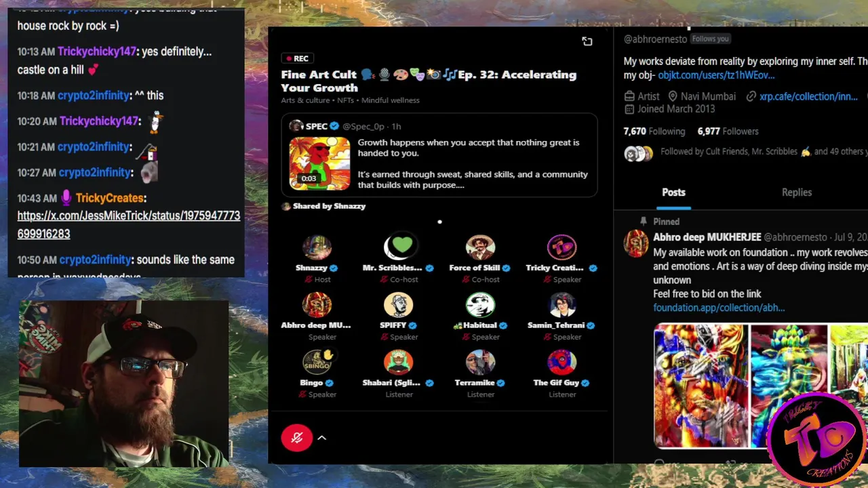View the 6,977 Followers list
Image resolution: width=868 pixels, height=488 pixels.
(728, 131)
